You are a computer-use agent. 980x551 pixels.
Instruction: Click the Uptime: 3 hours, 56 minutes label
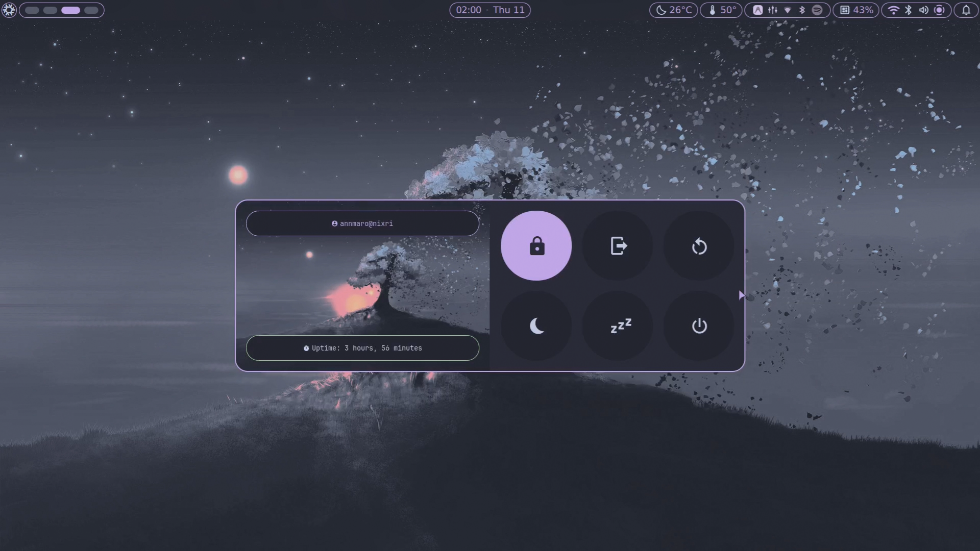pos(362,348)
